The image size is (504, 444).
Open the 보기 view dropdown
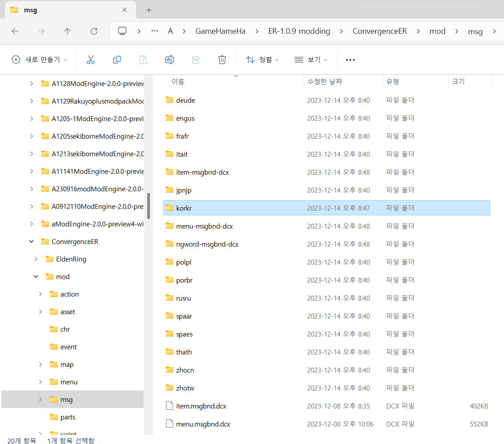click(311, 60)
